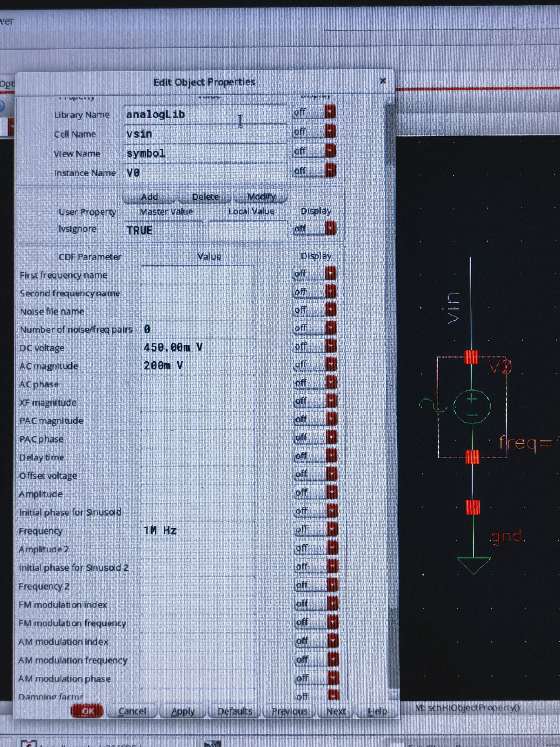This screenshot has height=747, width=560.
Task: Open Help for this dialog
Action: click(x=377, y=711)
